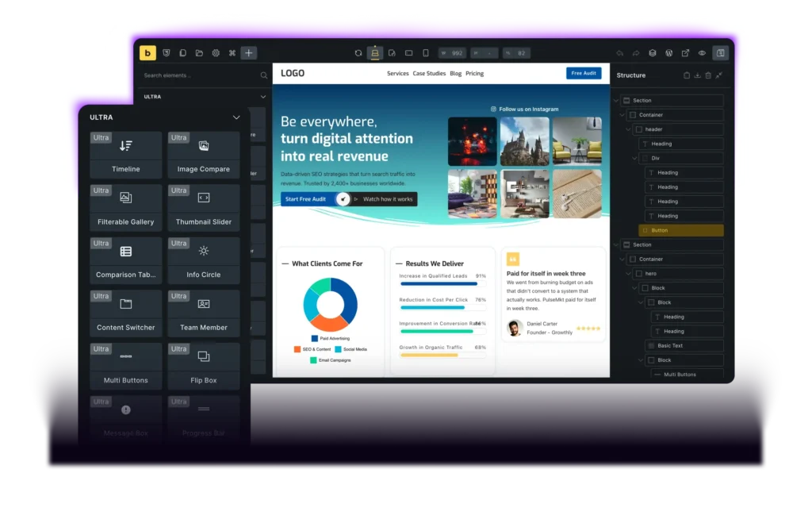Click the WordPress dashboard icon
Screen dimensions: 812x515
668,53
